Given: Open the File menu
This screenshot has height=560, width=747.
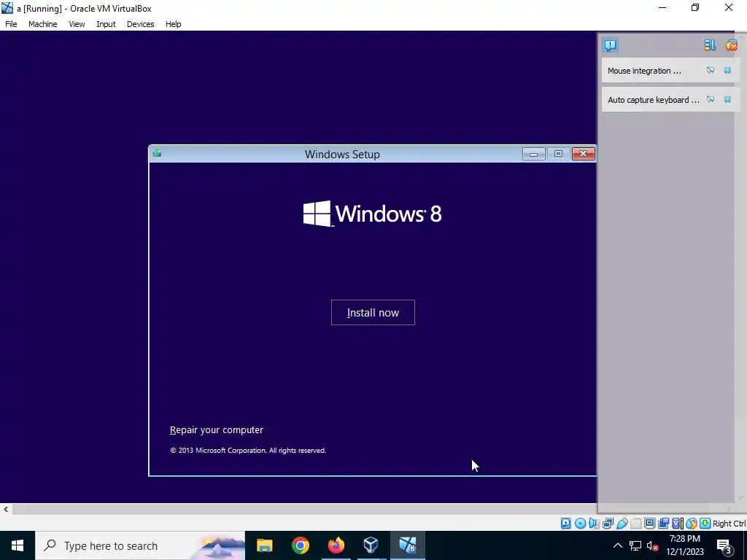Looking at the screenshot, I should click(11, 24).
